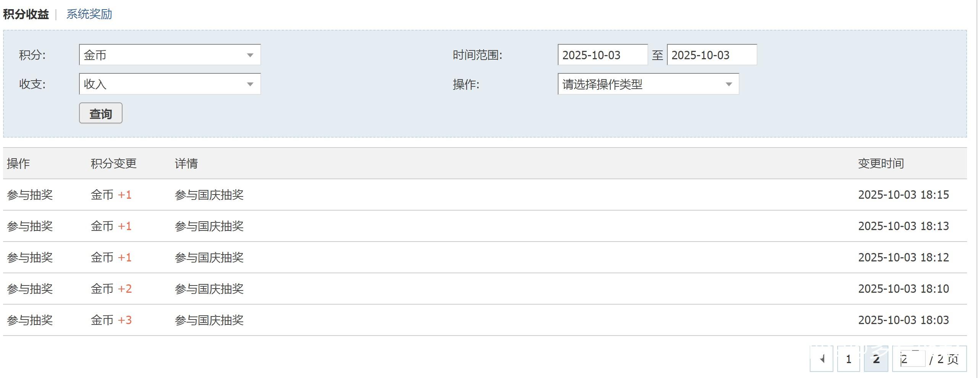The image size is (980, 378).
Task: Go to previous page with left arrow
Action: tap(822, 359)
